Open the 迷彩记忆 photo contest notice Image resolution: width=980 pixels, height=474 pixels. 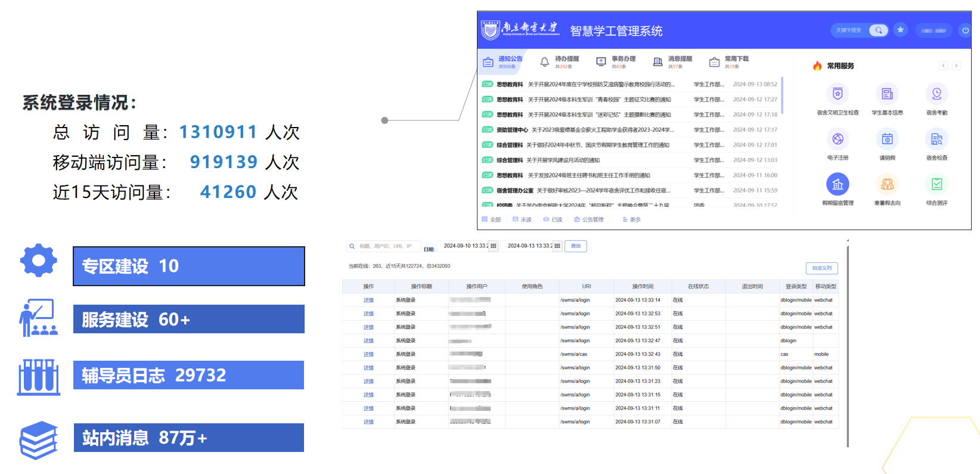click(x=629, y=114)
